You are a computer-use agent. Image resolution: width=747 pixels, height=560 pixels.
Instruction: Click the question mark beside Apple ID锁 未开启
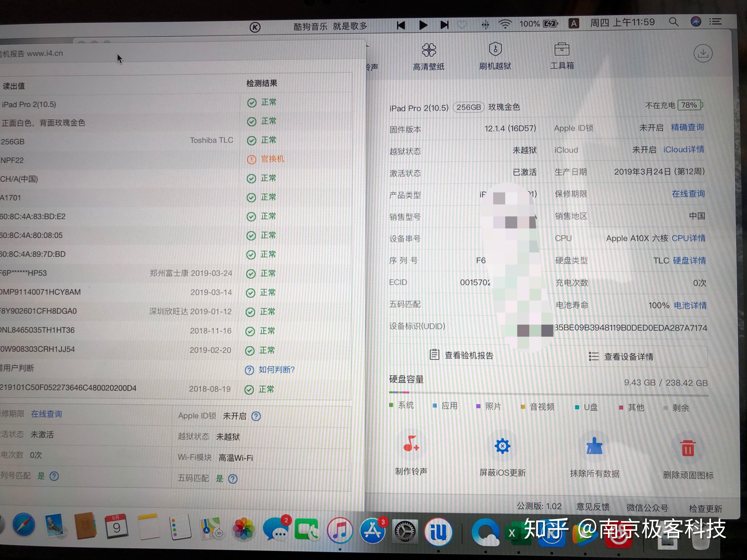(256, 416)
